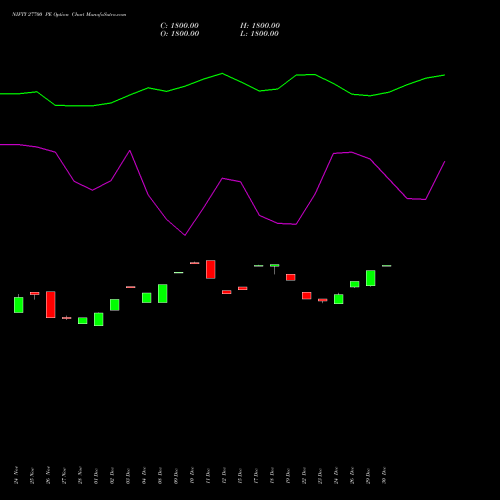Select the green candle above 04 Dec
The image size is (500, 500).
point(147,298)
